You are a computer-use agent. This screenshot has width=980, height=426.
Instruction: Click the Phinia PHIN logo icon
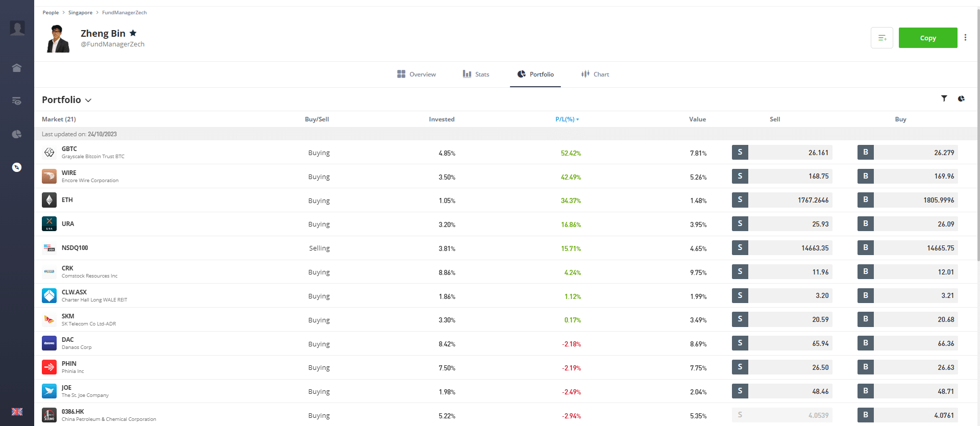49,367
